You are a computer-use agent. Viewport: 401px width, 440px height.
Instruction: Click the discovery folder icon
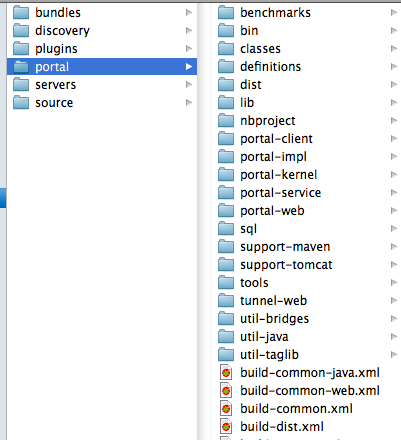point(21,31)
